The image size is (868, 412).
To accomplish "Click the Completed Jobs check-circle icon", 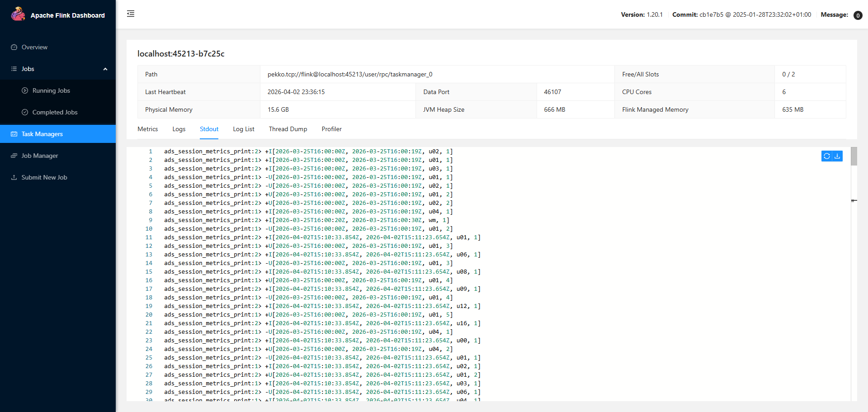I will coord(25,112).
